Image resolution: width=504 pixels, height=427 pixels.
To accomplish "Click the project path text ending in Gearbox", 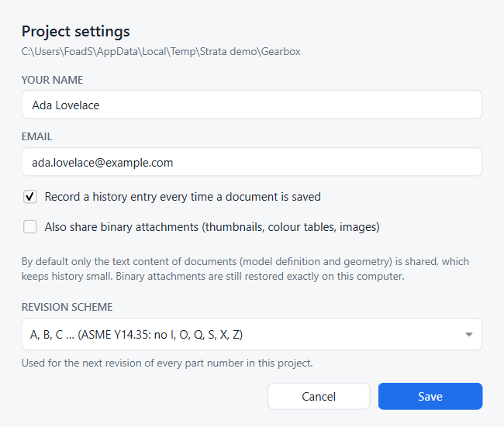I will point(161,51).
